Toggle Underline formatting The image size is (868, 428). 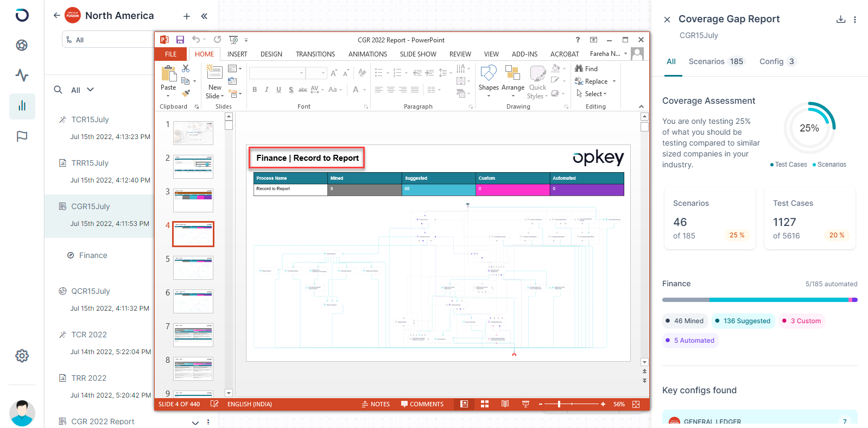coord(278,90)
